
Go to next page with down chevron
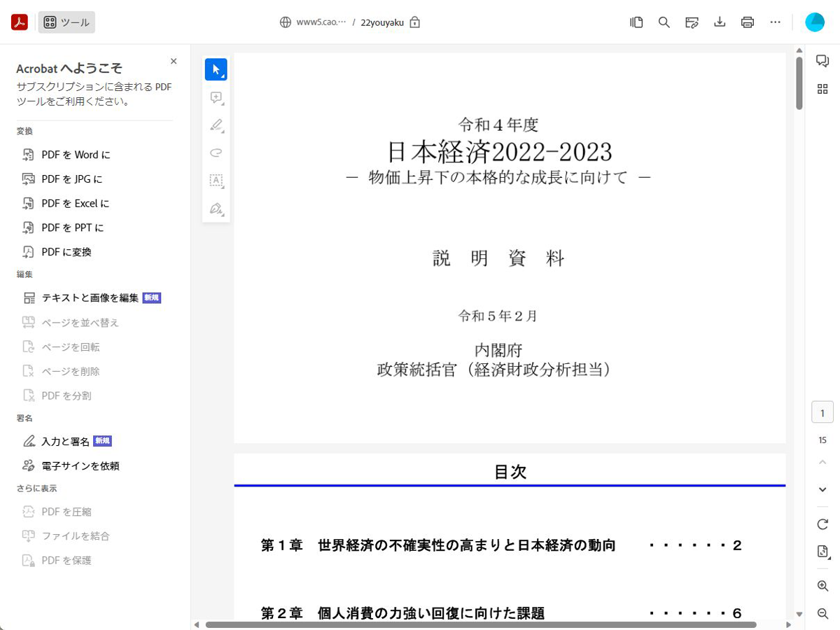[822, 490]
